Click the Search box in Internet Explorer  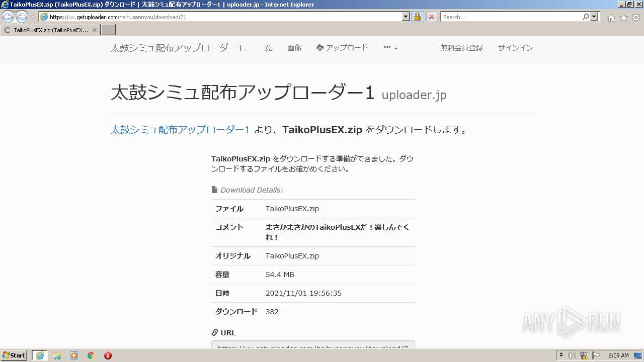click(511, 17)
